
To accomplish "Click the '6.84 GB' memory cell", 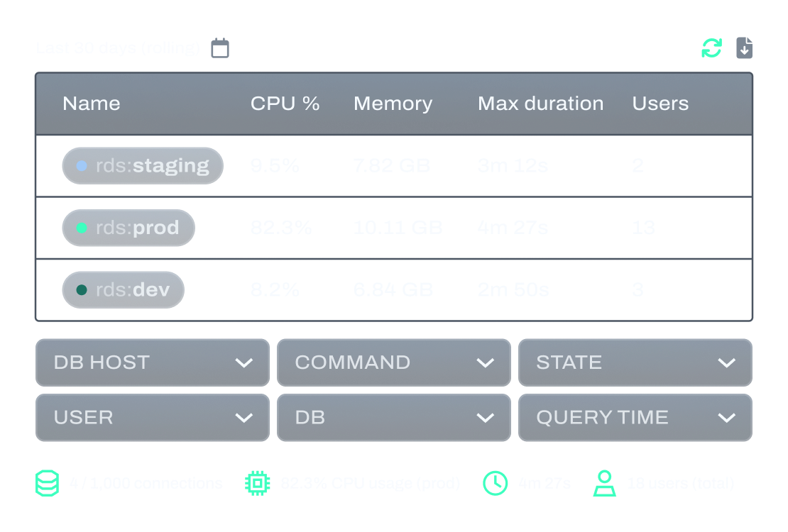I will [393, 290].
